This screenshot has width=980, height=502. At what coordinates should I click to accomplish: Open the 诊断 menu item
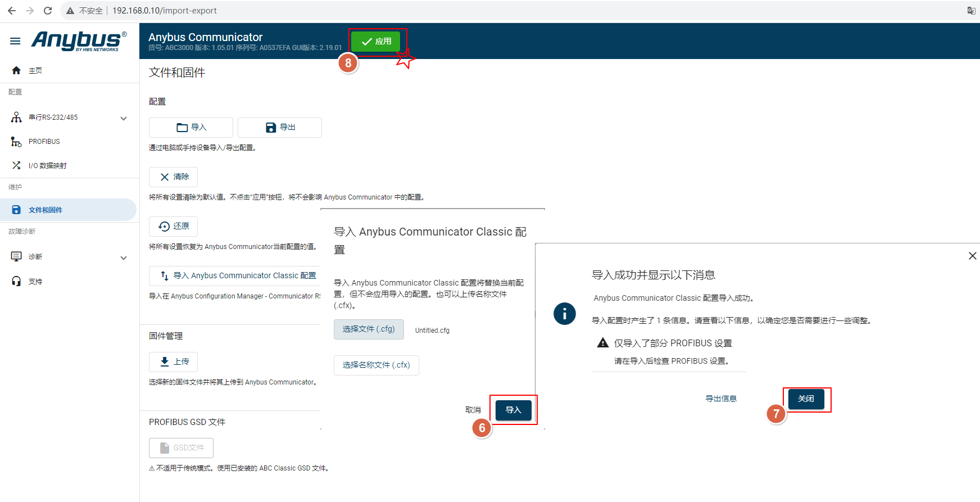click(x=35, y=256)
